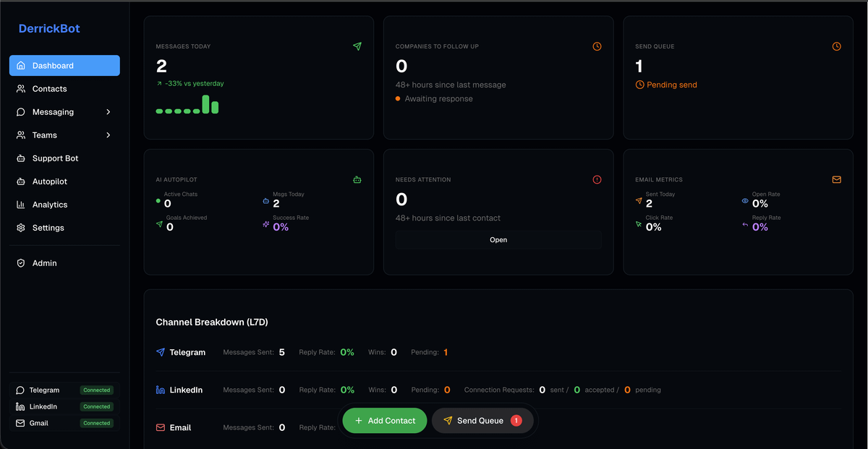The height and width of the screenshot is (449, 868).
Task: Click the Analytics bar chart icon
Action: pyautogui.click(x=21, y=205)
